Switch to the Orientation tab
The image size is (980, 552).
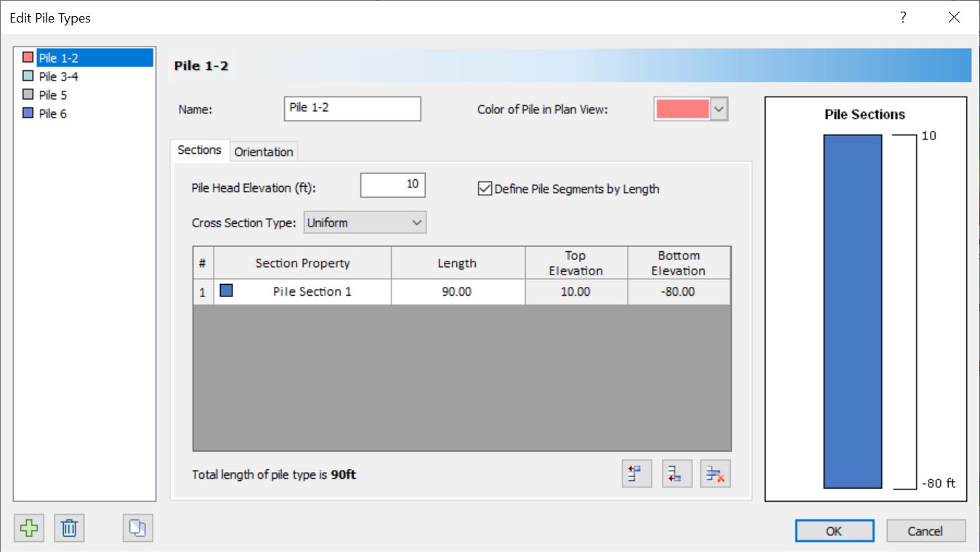coord(264,151)
